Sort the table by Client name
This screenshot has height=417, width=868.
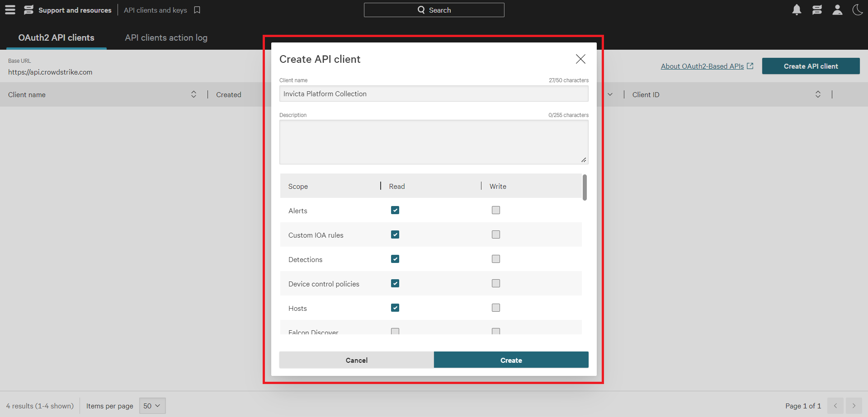point(193,94)
